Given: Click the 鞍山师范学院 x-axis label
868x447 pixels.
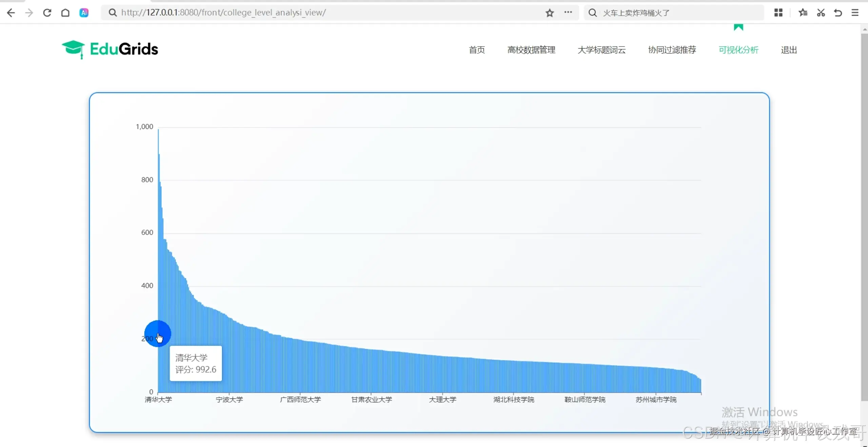Looking at the screenshot, I should (585, 399).
